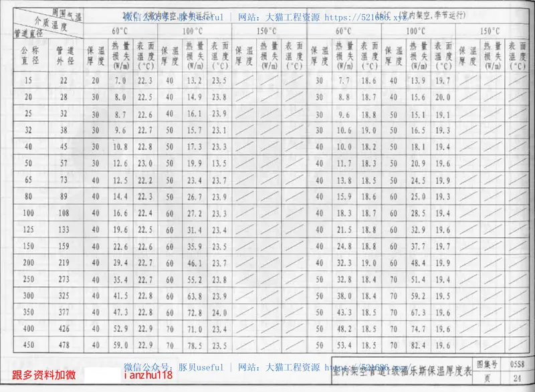This screenshot has height=392, width=535.
Task: Click the 管道直径 corner header label
Action: (28, 33)
